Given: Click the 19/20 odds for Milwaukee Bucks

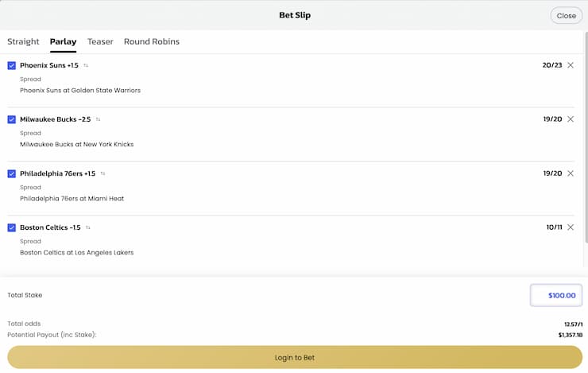Looking at the screenshot, I should click(552, 119).
